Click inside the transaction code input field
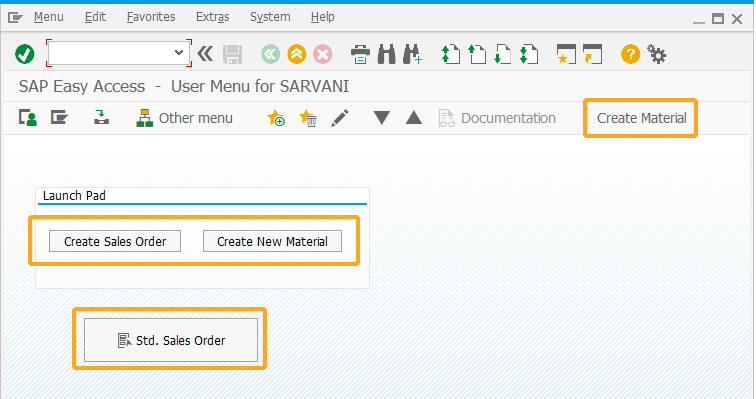This screenshot has height=399, width=756. coord(110,53)
